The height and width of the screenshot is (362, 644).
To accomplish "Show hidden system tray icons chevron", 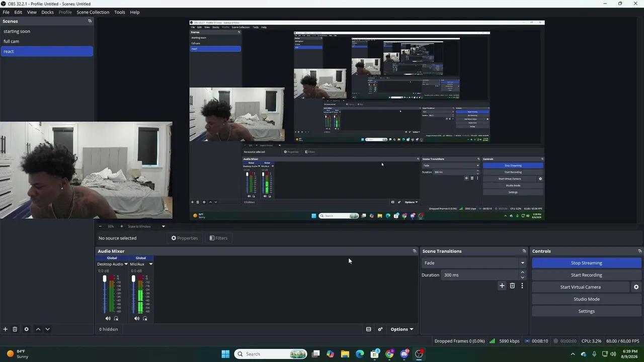I will tap(573, 354).
